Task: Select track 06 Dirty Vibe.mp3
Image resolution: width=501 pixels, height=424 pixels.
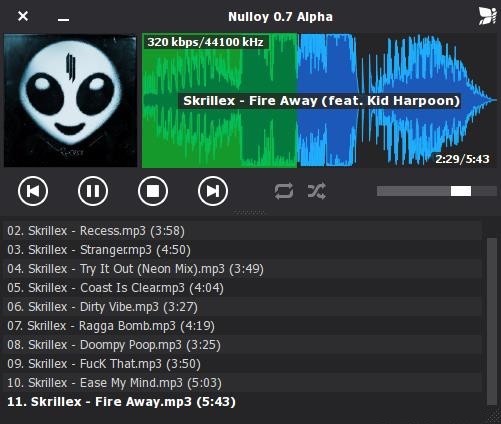Action: click(242, 307)
